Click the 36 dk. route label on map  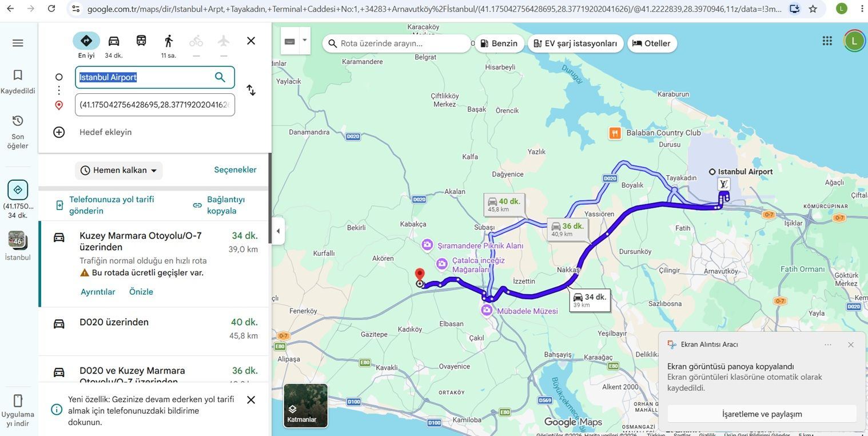(x=567, y=229)
